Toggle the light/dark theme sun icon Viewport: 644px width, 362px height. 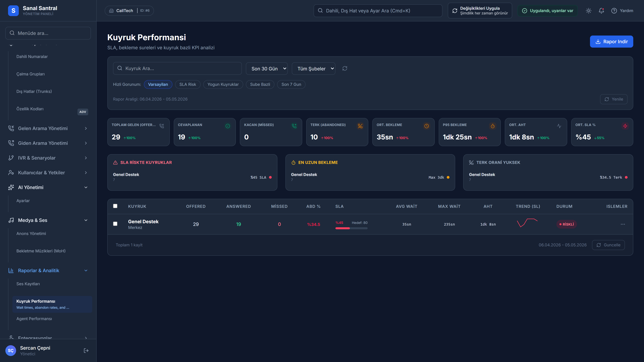(x=588, y=11)
